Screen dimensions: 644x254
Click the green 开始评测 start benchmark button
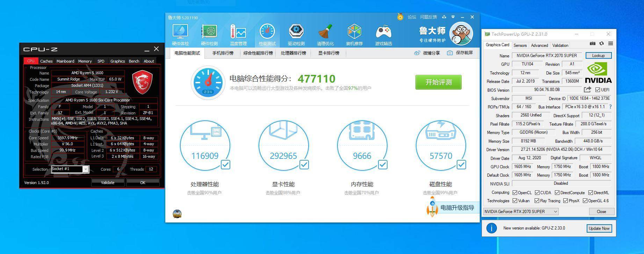pos(439,82)
